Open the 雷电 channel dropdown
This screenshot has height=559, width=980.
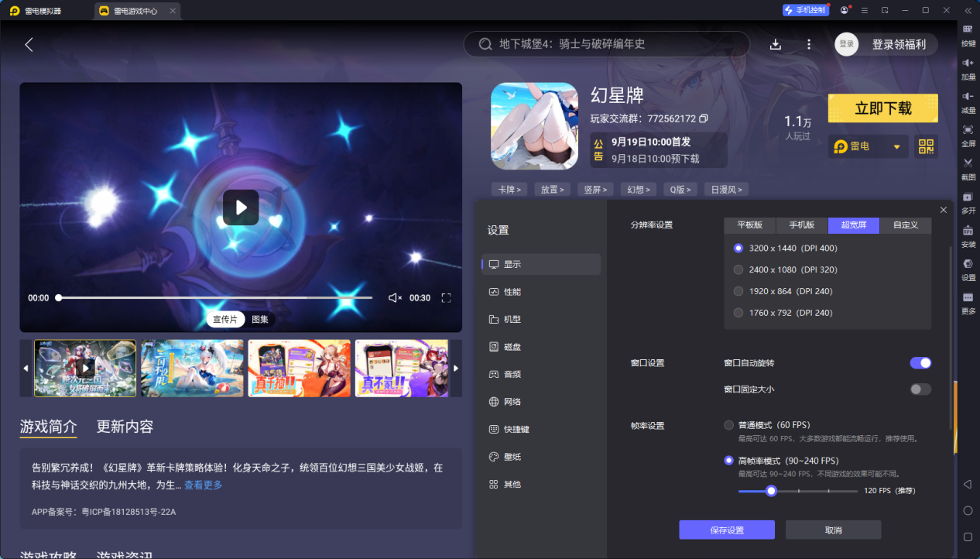tap(868, 146)
